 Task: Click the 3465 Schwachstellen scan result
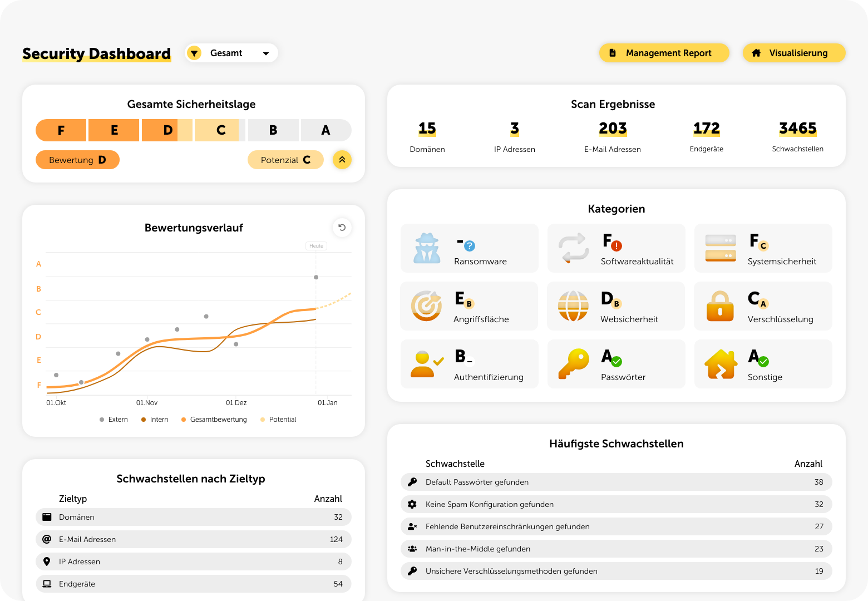click(798, 137)
